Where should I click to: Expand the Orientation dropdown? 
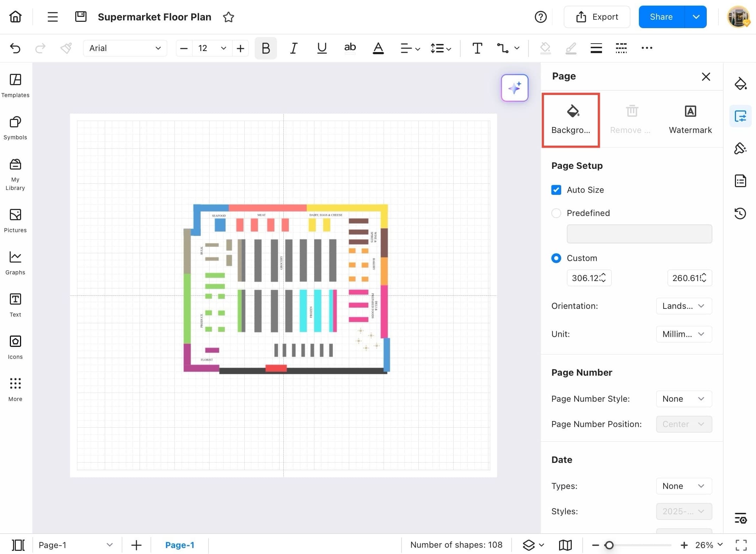tap(684, 306)
